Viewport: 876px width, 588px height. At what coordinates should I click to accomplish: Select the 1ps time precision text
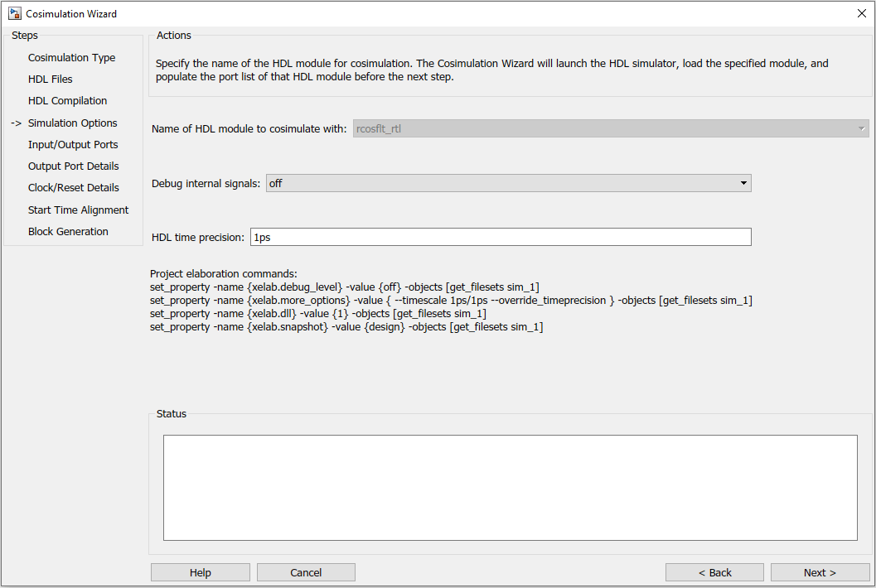[x=262, y=236]
